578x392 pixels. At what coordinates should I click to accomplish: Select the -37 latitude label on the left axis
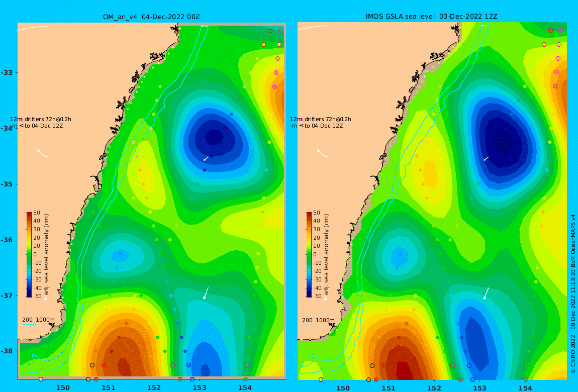[6, 296]
